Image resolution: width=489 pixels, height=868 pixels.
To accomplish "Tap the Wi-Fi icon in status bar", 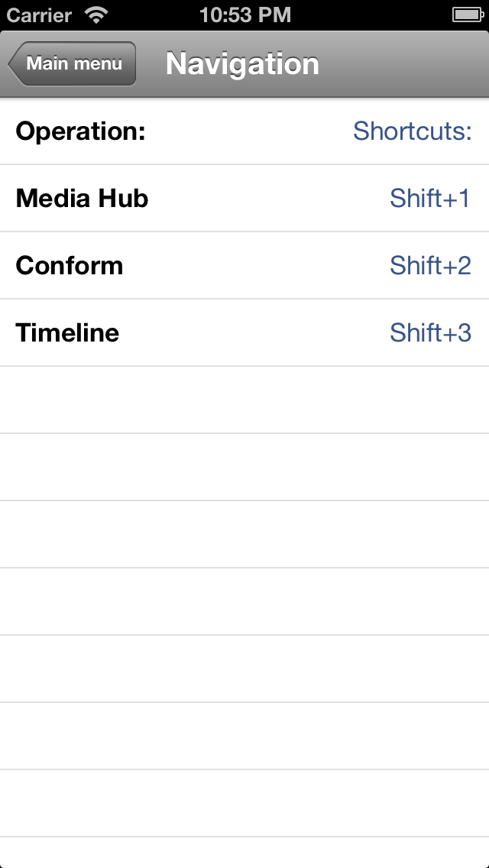I will click(x=96, y=15).
